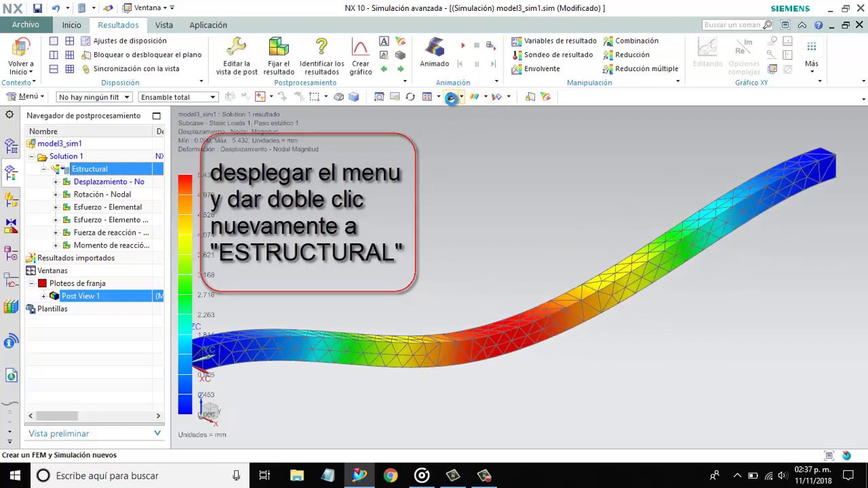
Task: Click the Windows Start button
Action: (15, 476)
